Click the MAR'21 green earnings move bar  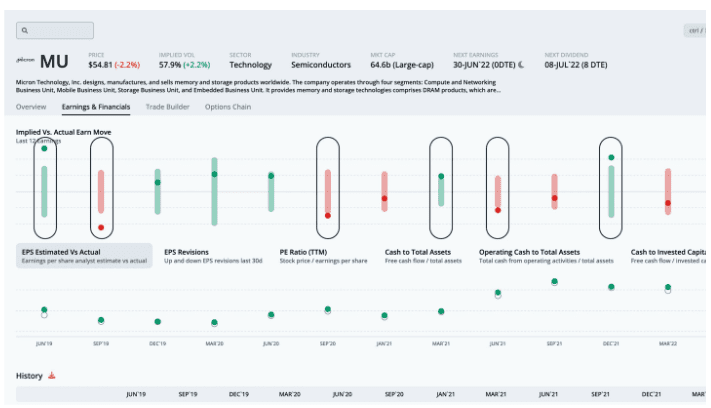click(441, 190)
